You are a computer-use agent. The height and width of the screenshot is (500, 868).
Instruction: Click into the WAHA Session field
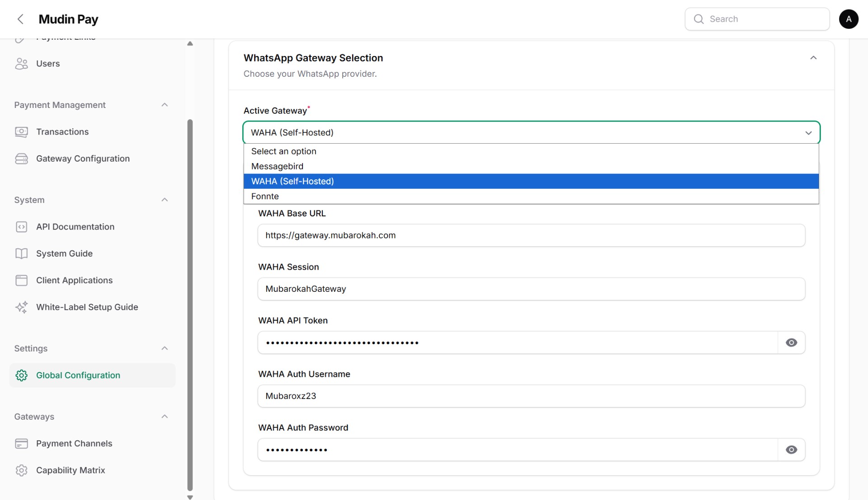click(x=531, y=289)
